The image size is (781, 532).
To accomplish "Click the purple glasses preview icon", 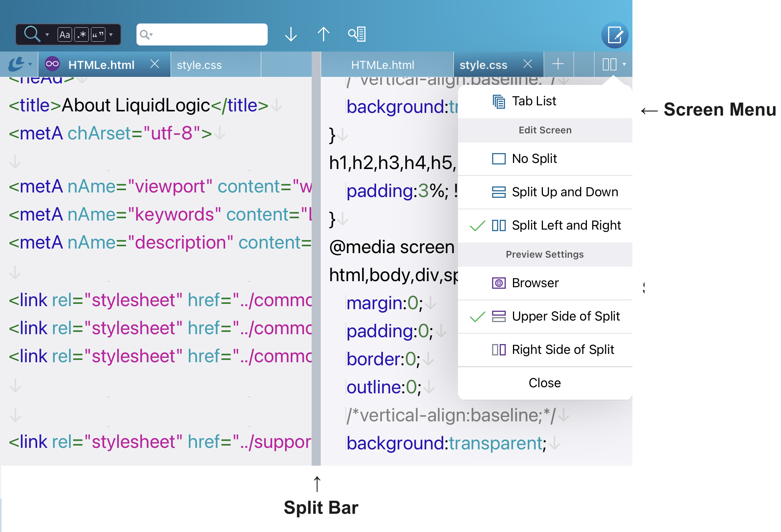I will click(x=52, y=64).
